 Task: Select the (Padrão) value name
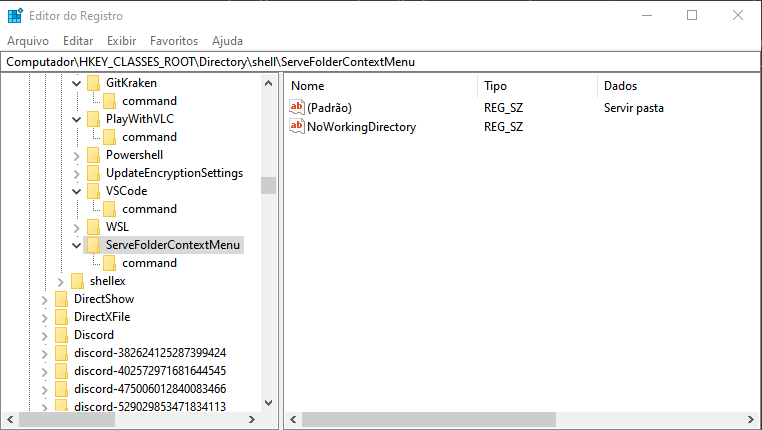pos(329,107)
